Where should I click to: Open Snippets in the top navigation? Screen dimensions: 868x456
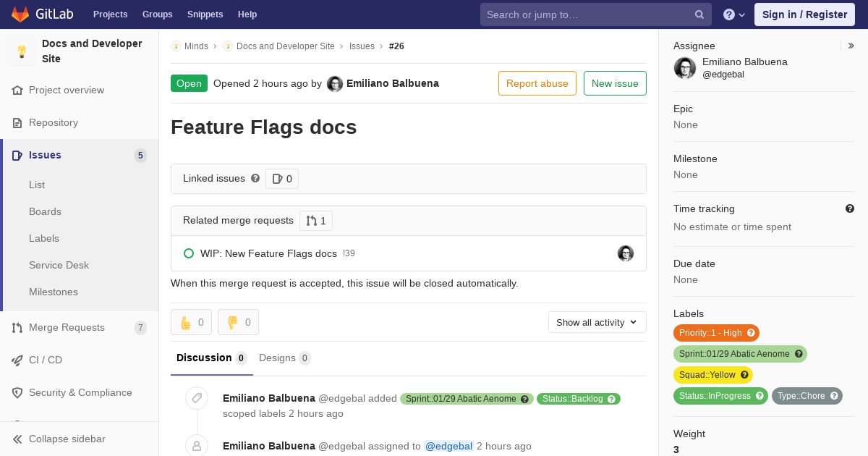point(205,14)
